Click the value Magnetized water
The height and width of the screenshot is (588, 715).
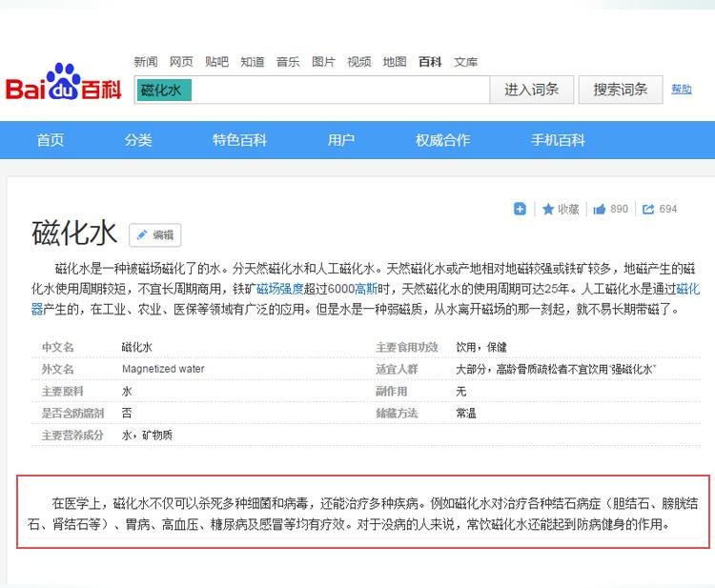163,369
